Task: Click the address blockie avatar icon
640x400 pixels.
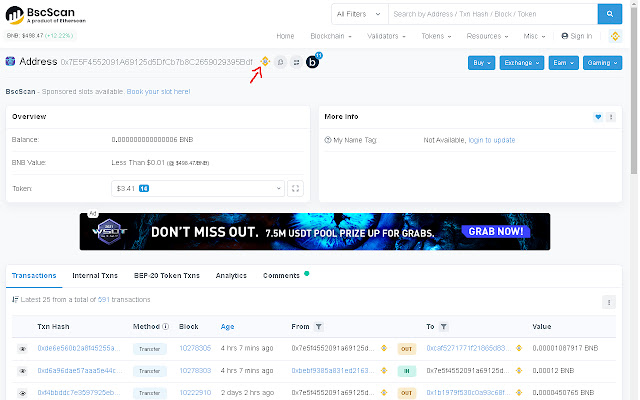Action: [x=10, y=61]
